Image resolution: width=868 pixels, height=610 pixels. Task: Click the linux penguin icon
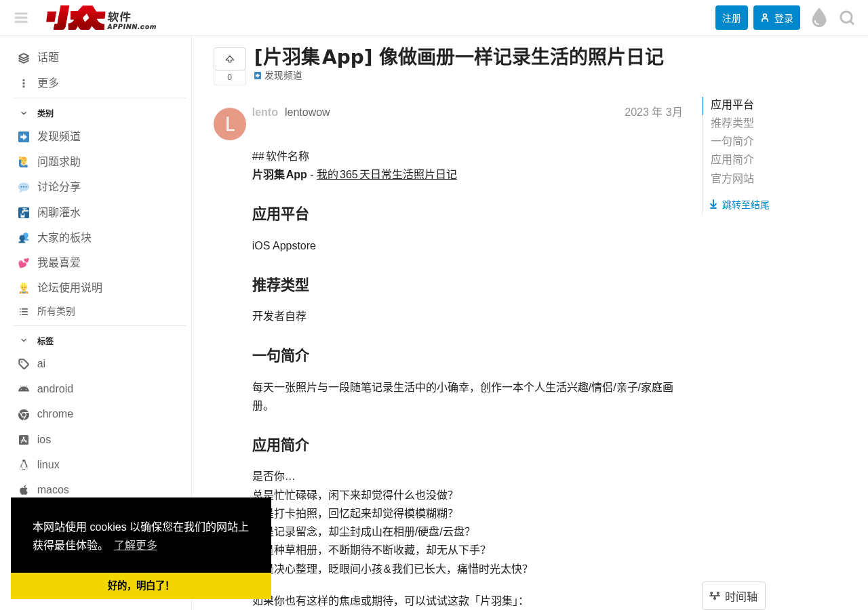pyautogui.click(x=24, y=465)
